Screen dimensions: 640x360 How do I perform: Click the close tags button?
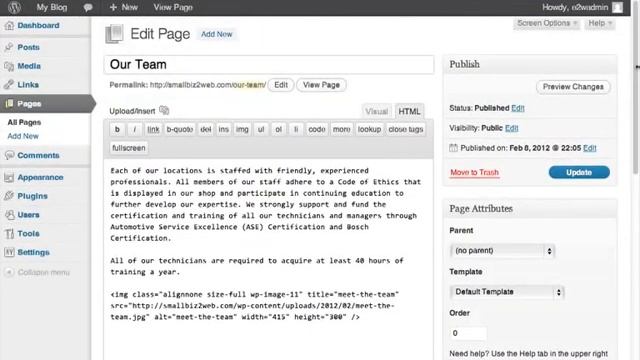click(x=406, y=129)
